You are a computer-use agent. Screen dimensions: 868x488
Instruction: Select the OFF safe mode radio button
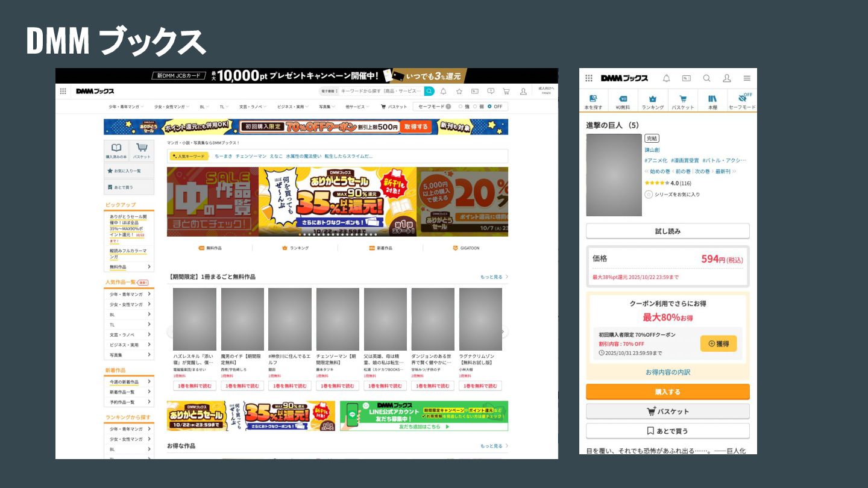click(489, 107)
